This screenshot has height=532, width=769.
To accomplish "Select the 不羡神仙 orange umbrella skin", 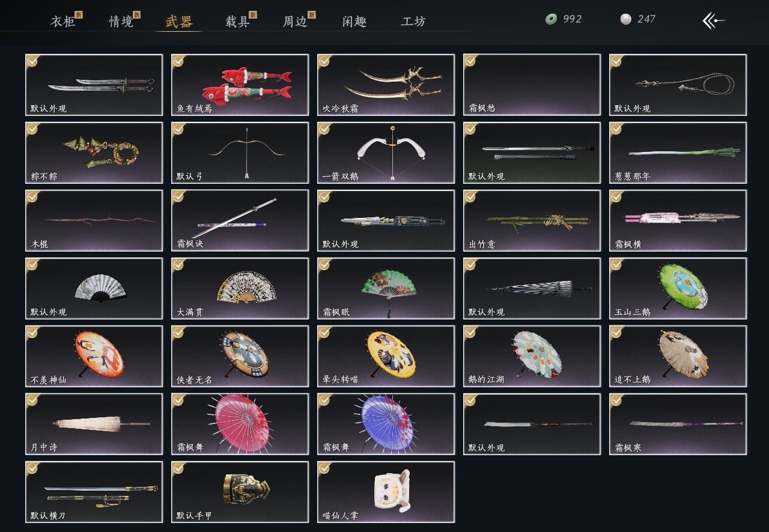I will (x=94, y=356).
